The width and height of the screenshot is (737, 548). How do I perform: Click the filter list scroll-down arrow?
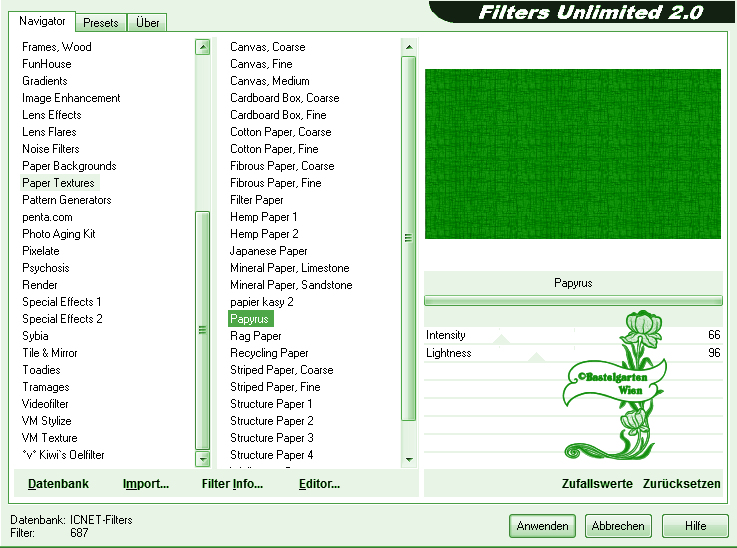tap(409, 459)
